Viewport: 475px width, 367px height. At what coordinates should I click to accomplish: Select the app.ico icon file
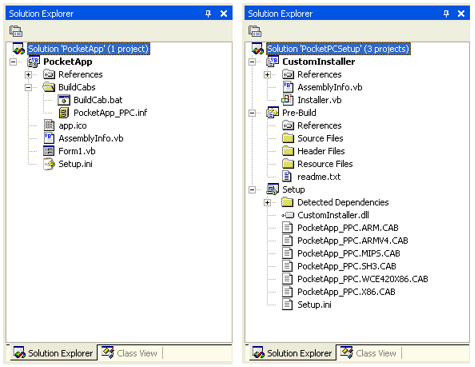(49, 125)
